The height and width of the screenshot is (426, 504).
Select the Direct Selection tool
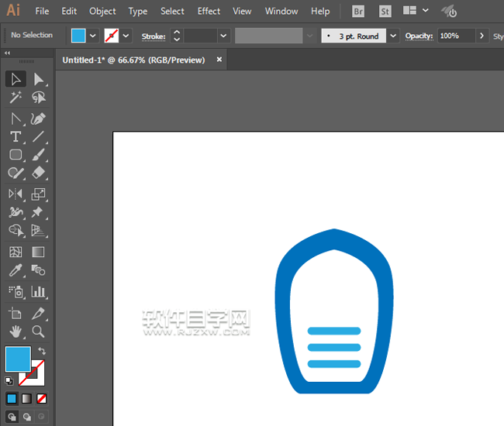point(38,79)
